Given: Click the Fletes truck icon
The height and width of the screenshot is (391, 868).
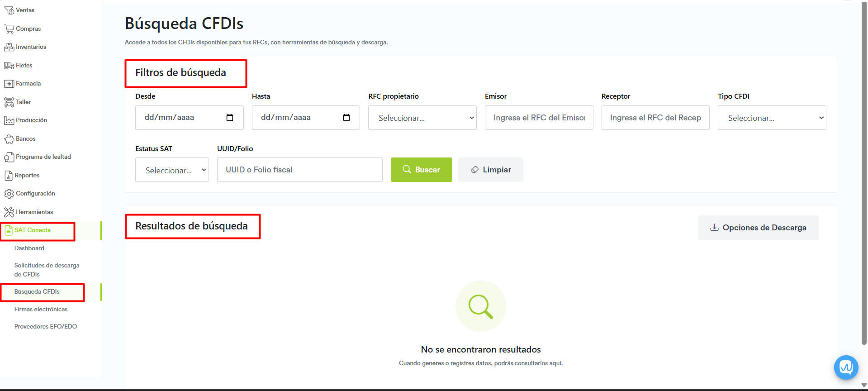Looking at the screenshot, I should [9, 66].
